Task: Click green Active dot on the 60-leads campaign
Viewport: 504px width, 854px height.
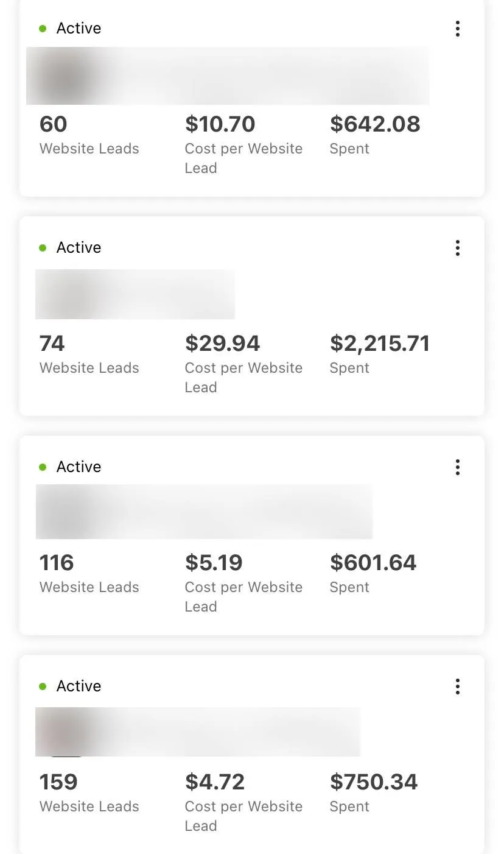Action: click(x=43, y=29)
